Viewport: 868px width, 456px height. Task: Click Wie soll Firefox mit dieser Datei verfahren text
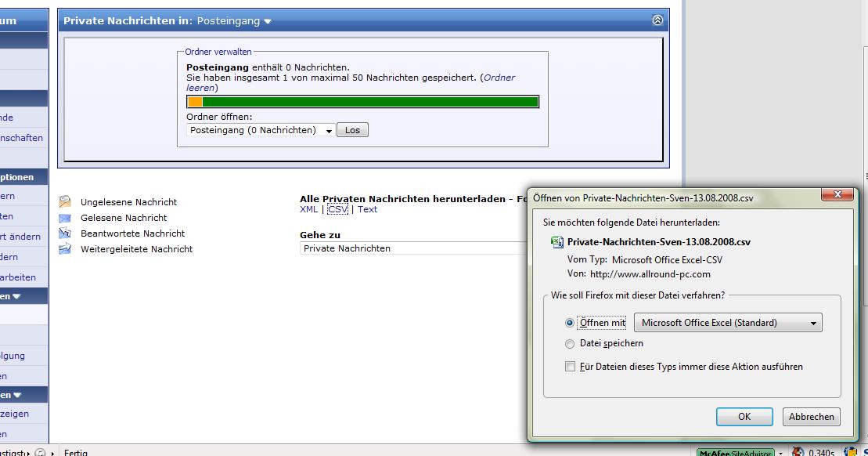pyautogui.click(x=638, y=295)
